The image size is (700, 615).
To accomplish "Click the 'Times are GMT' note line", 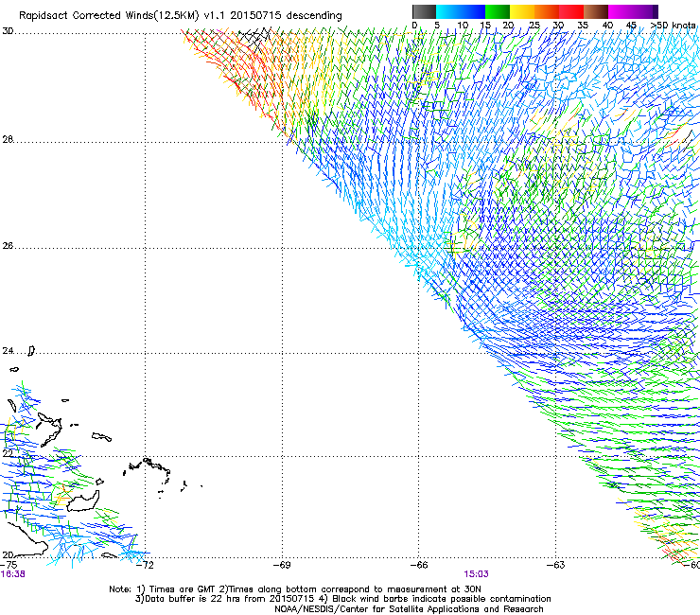I will 295,589.
